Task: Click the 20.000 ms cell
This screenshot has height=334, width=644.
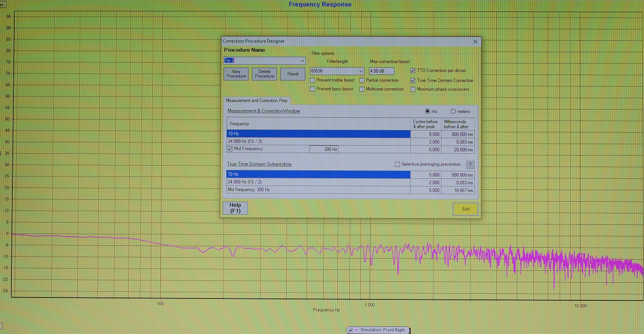Action: 458,149
